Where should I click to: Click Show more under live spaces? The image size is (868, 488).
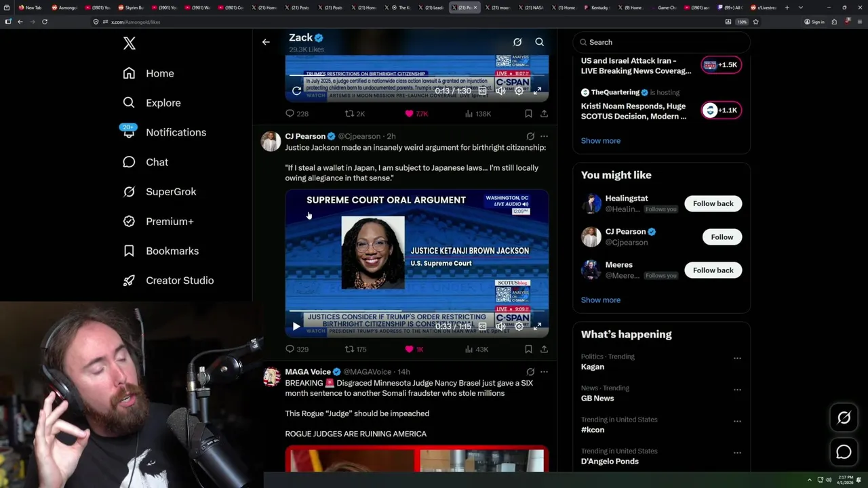600,140
